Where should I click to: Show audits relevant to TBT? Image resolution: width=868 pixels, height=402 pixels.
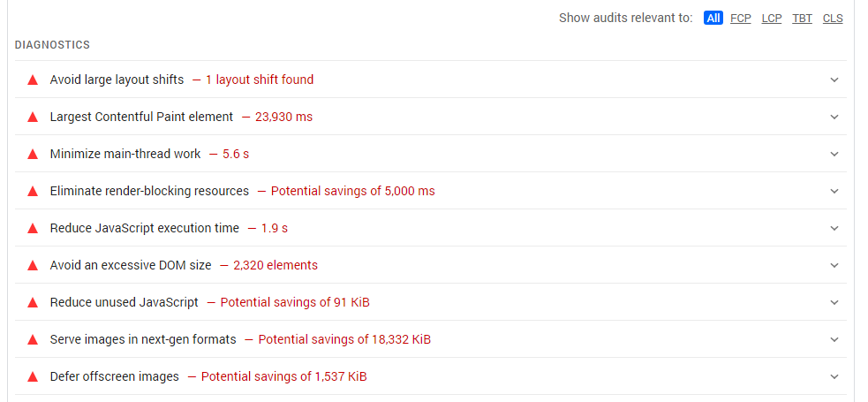[802, 19]
